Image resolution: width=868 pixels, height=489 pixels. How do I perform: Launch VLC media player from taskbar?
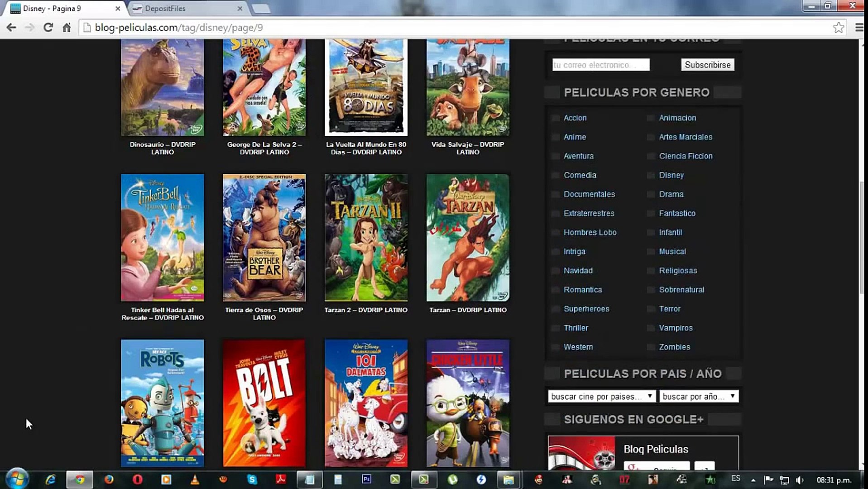click(195, 479)
